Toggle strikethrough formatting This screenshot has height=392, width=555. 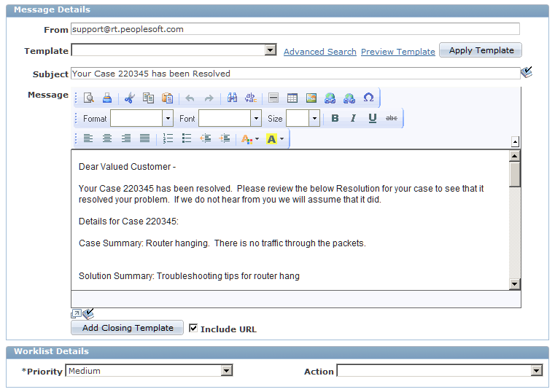click(391, 118)
